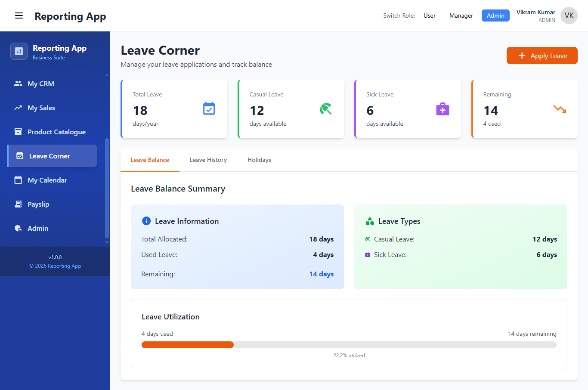Select the Leave Balance tab
588x390 pixels.
point(150,160)
